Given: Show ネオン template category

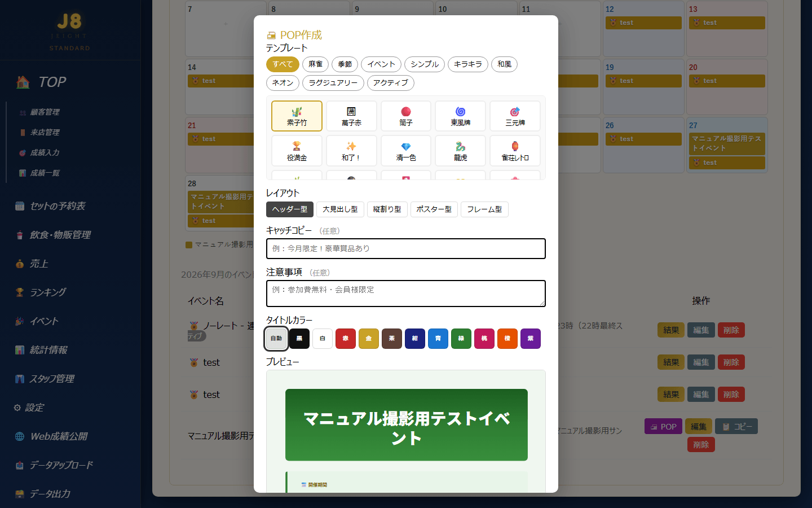Looking at the screenshot, I should point(283,83).
